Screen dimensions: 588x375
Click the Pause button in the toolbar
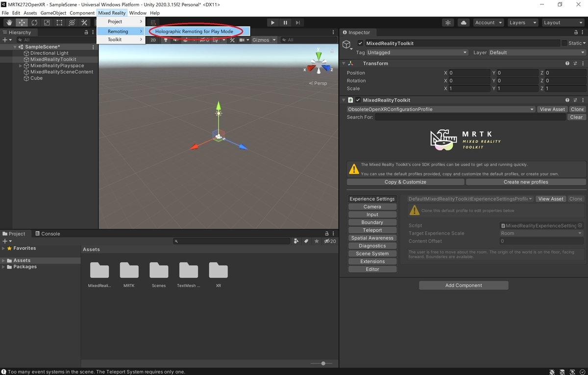[285, 23]
